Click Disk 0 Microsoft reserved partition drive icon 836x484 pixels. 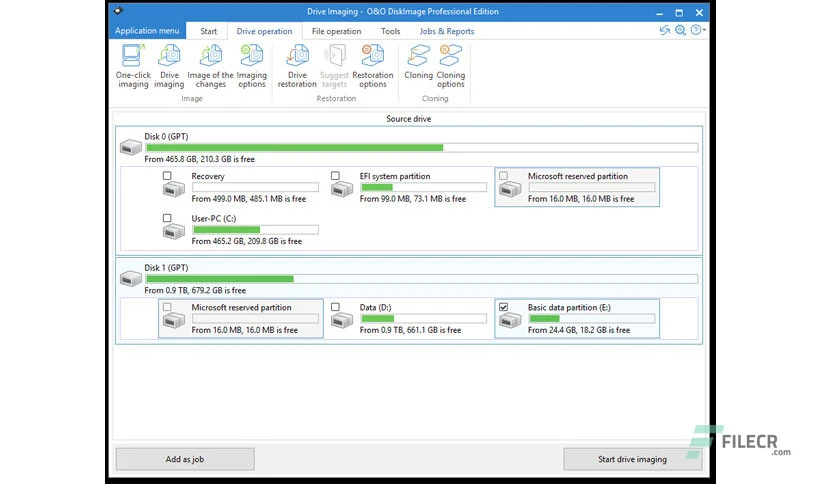pos(510,189)
